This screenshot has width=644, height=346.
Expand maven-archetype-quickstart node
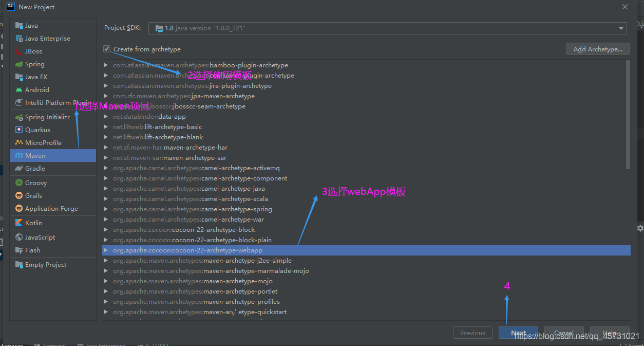[106, 312]
